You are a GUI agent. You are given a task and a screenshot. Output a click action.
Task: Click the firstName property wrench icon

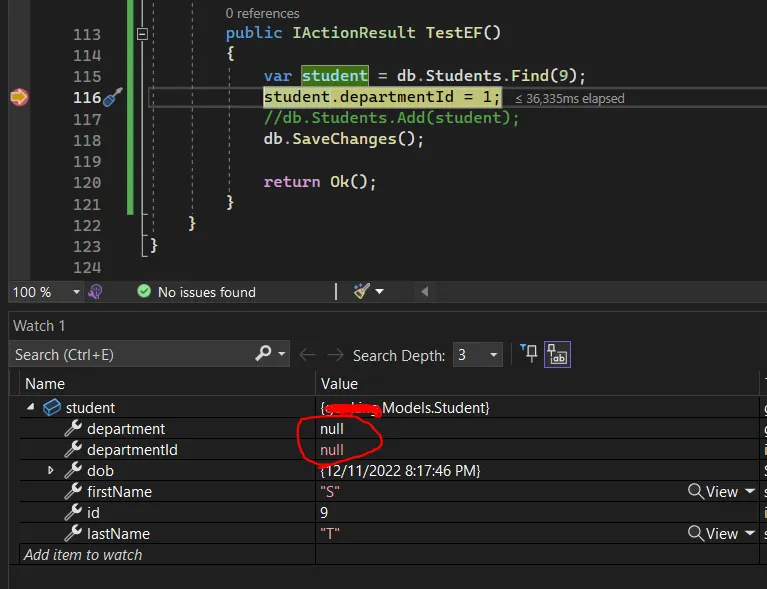[x=73, y=491]
